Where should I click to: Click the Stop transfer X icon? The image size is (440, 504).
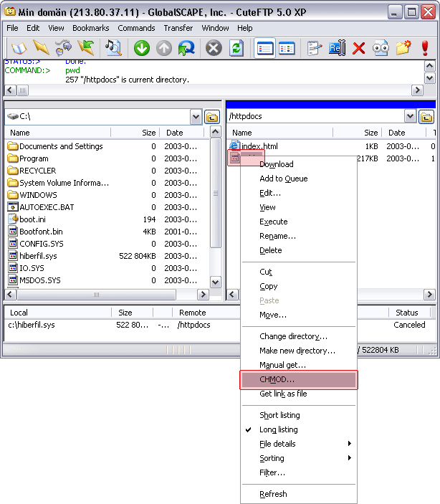pyautogui.click(x=214, y=48)
